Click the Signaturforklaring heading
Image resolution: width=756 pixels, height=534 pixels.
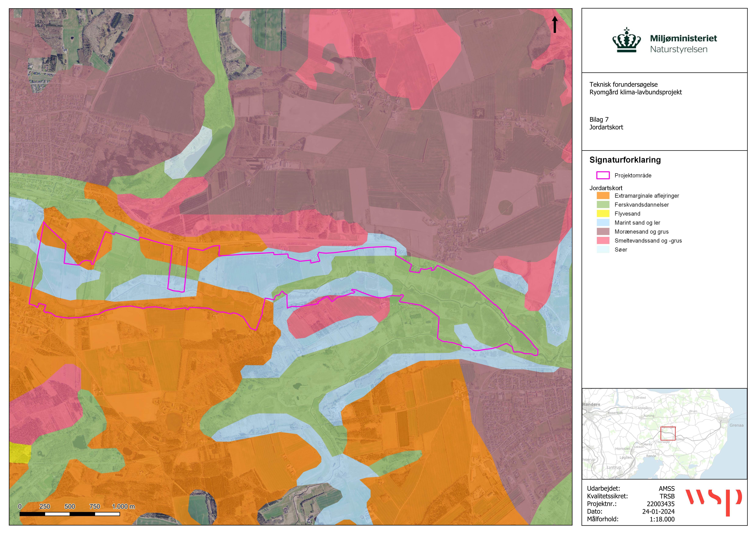625,160
